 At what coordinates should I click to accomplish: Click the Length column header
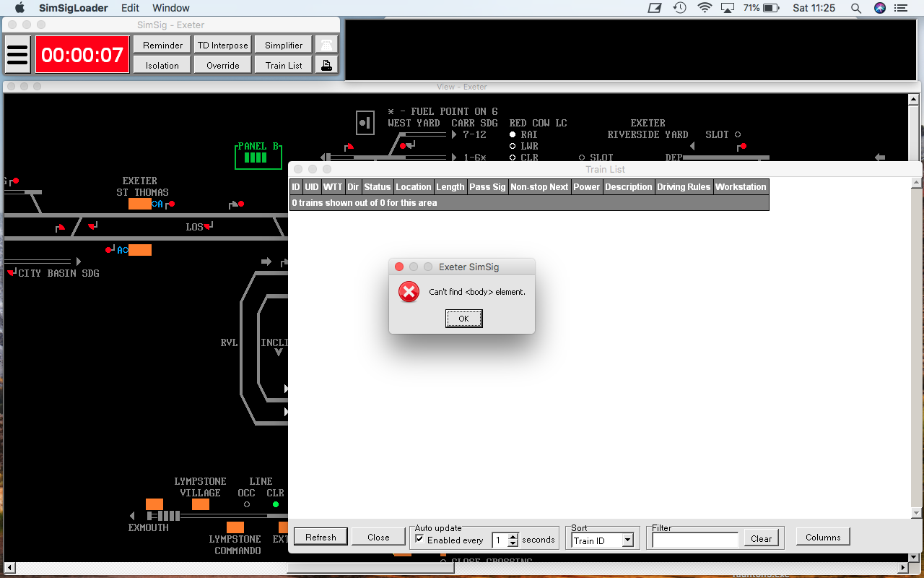(x=450, y=186)
